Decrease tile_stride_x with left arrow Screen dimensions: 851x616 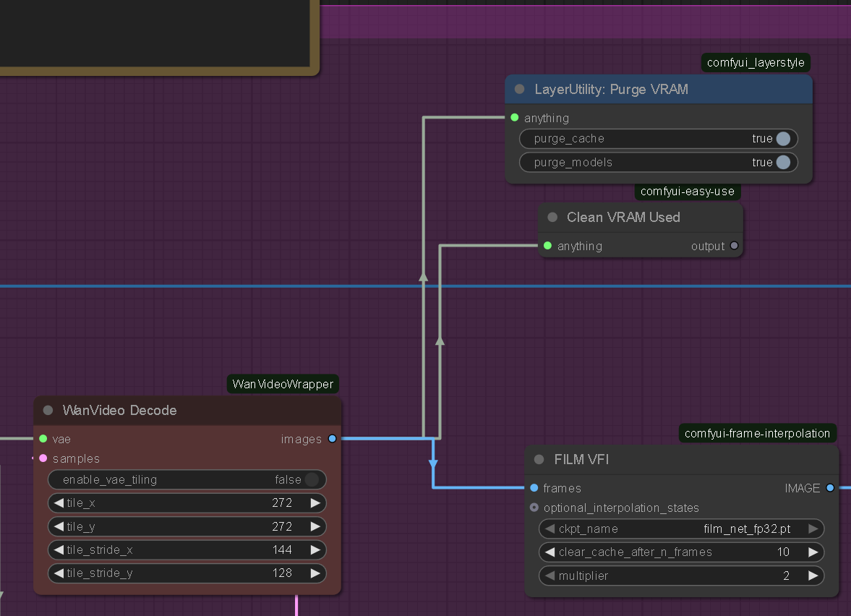(x=59, y=549)
